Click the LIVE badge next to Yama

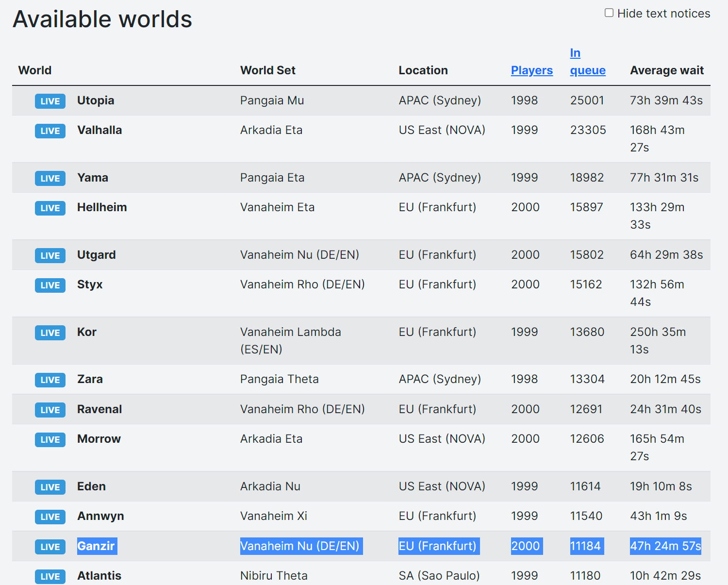point(50,178)
